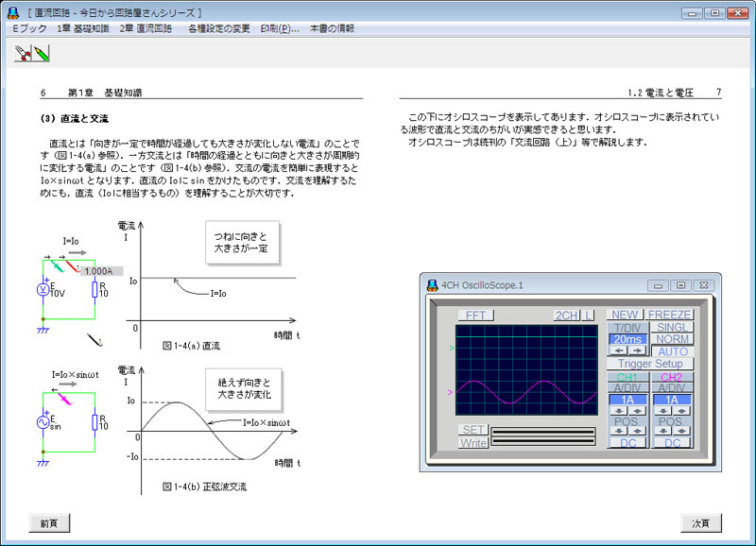Open Trigger Setup on the oscilloscope
The image size is (756, 546).
click(x=650, y=364)
